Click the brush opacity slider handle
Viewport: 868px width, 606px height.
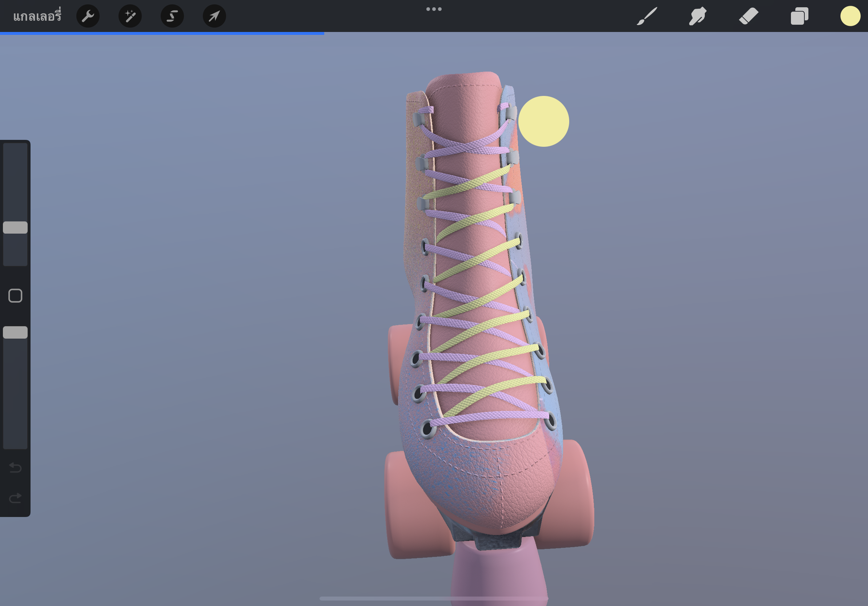click(15, 332)
